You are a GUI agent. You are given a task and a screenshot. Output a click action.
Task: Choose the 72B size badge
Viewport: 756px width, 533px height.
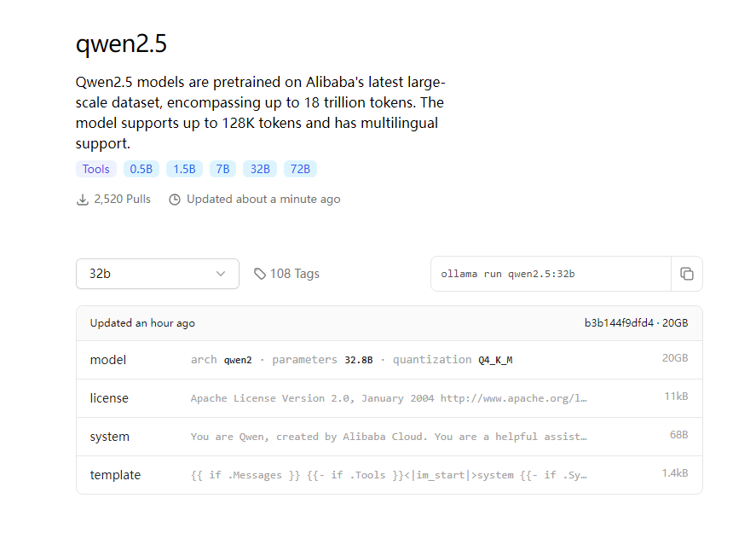pyautogui.click(x=300, y=169)
